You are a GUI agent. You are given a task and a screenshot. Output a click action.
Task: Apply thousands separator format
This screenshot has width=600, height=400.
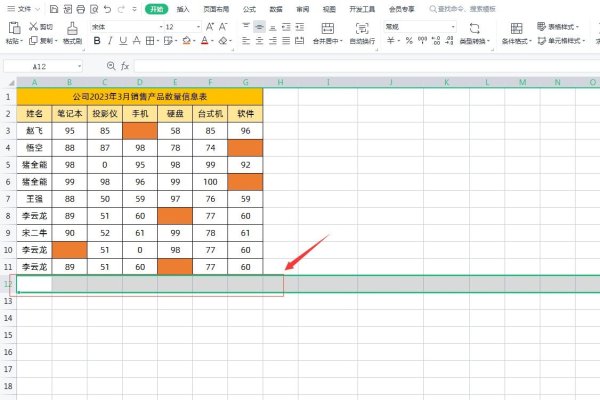[x=422, y=41]
